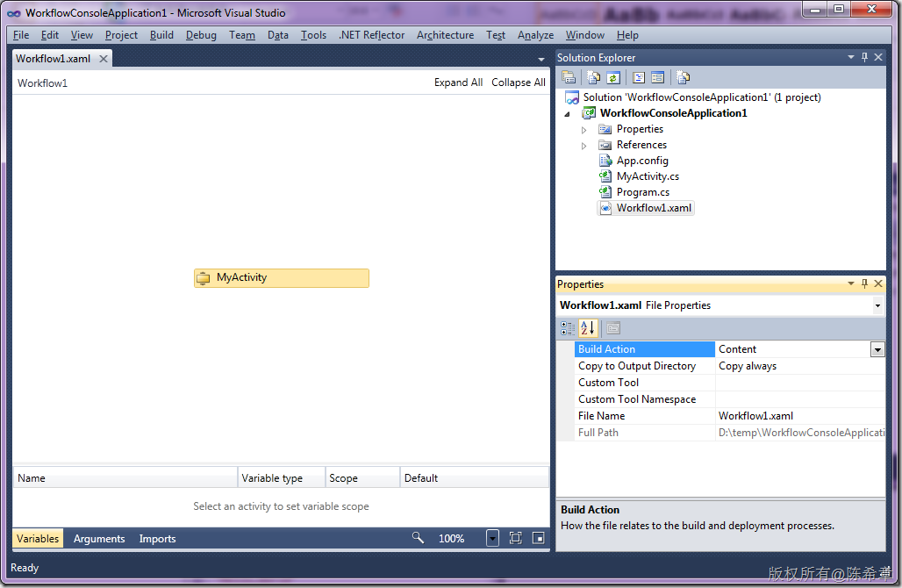The image size is (902, 588).
Task: Click the View Designer toolbar icon
Action: click(657, 77)
